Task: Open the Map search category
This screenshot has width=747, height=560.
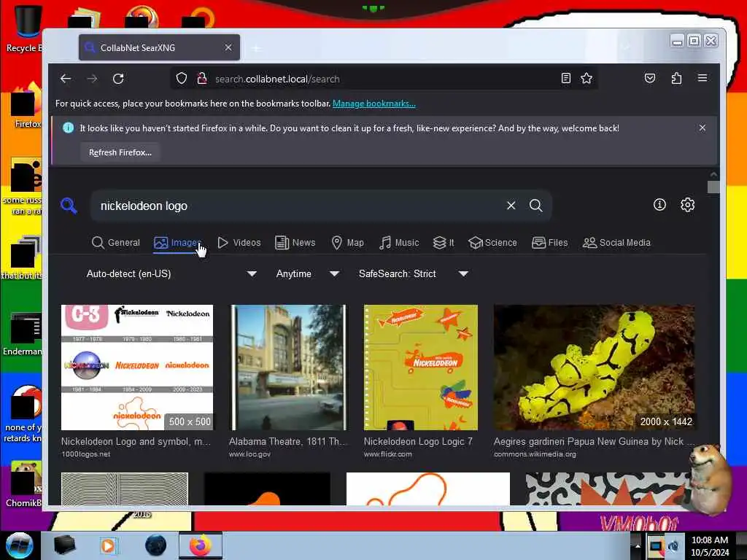Action: pyautogui.click(x=347, y=242)
